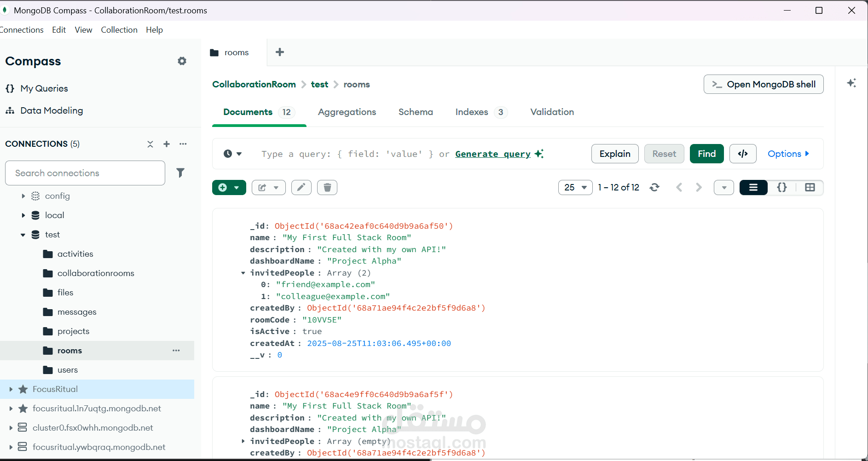
Task: Open the View menu
Action: pyautogui.click(x=83, y=30)
